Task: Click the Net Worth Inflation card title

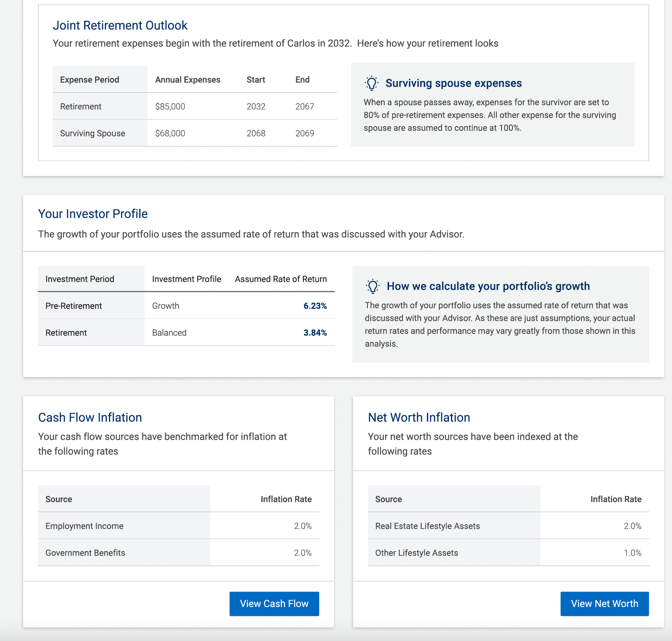Action: (419, 417)
